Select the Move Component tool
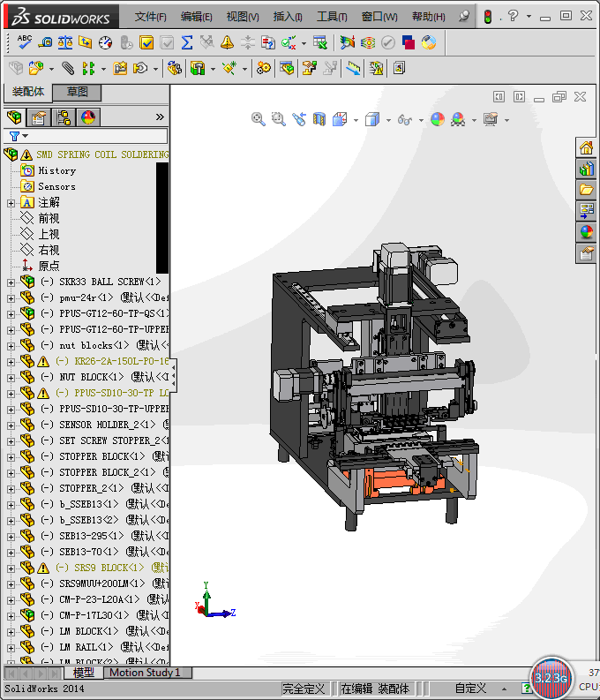 (140, 68)
